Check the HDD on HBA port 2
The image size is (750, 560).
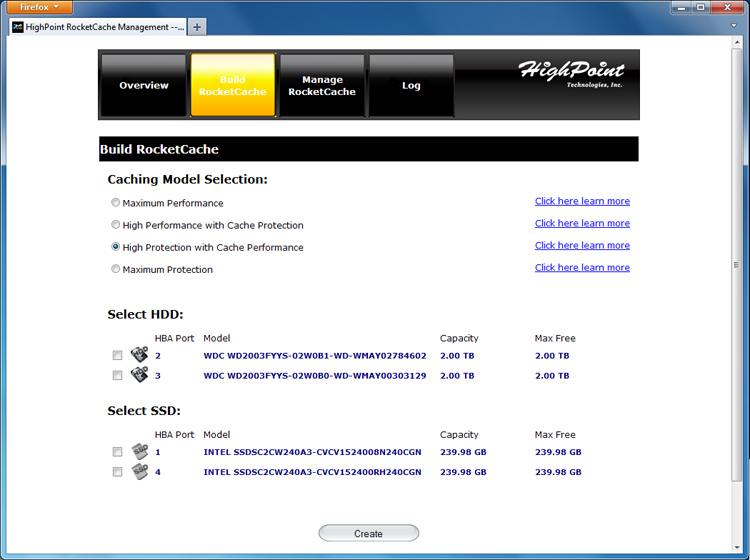pos(117,355)
